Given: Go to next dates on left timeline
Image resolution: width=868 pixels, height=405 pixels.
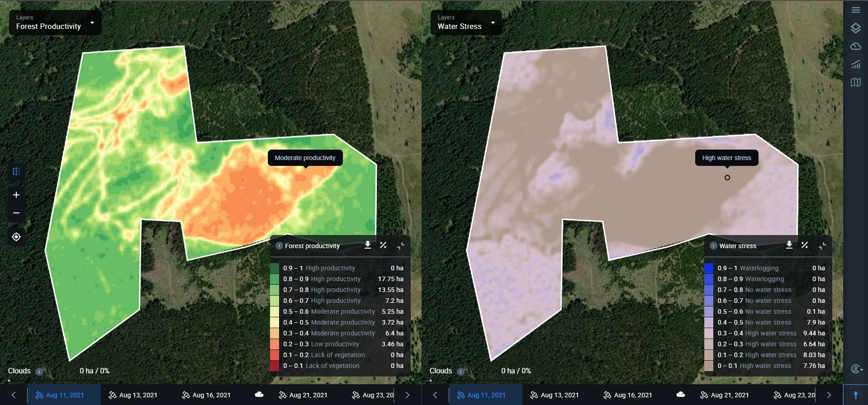Looking at the screenshot, I should (407, 395).
